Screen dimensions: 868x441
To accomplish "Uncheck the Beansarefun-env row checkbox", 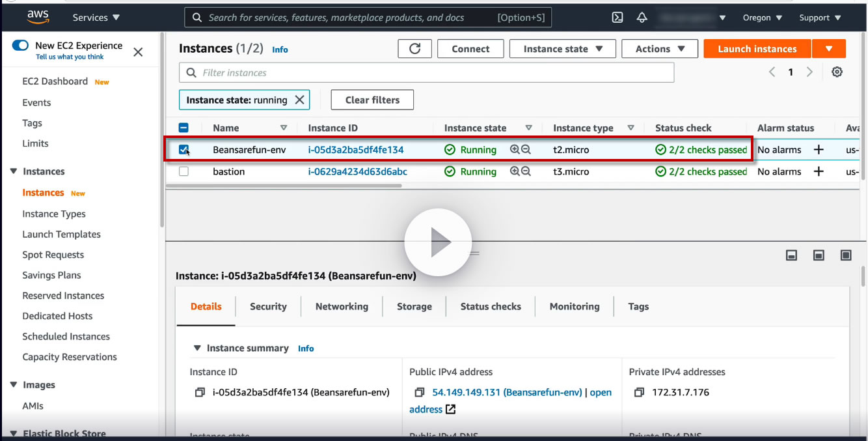I will coord(183,150).
